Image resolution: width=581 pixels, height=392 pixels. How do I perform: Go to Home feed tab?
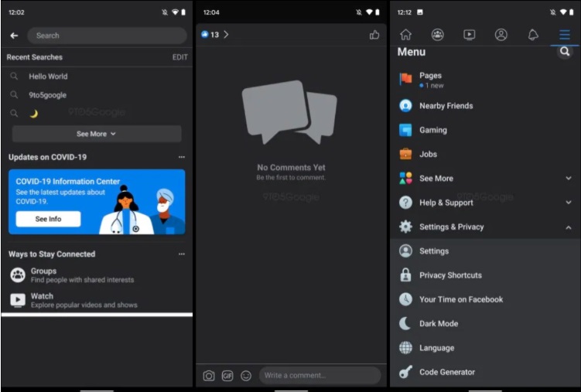(x=405, y=35)
